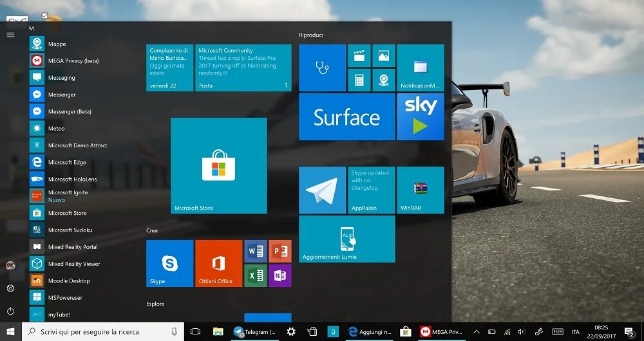Click the Crea group header

pyautogui.click(x=152, y=230)
